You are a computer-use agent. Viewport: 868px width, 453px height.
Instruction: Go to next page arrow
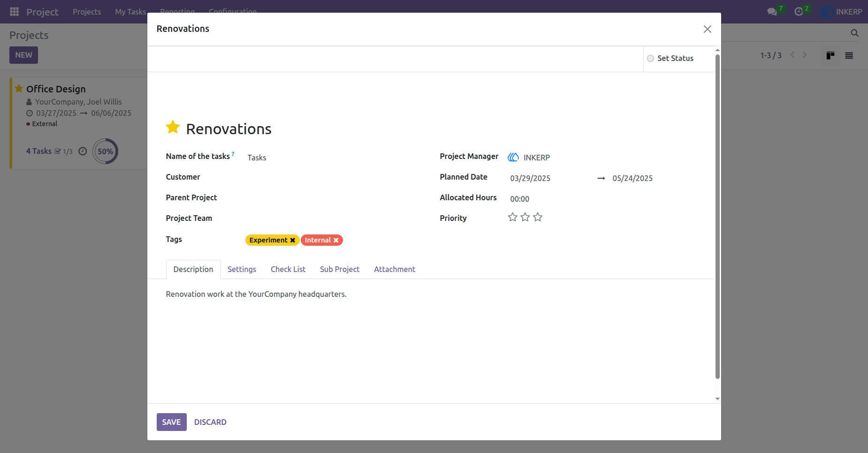pyautogui.click(x=805, y=55)
